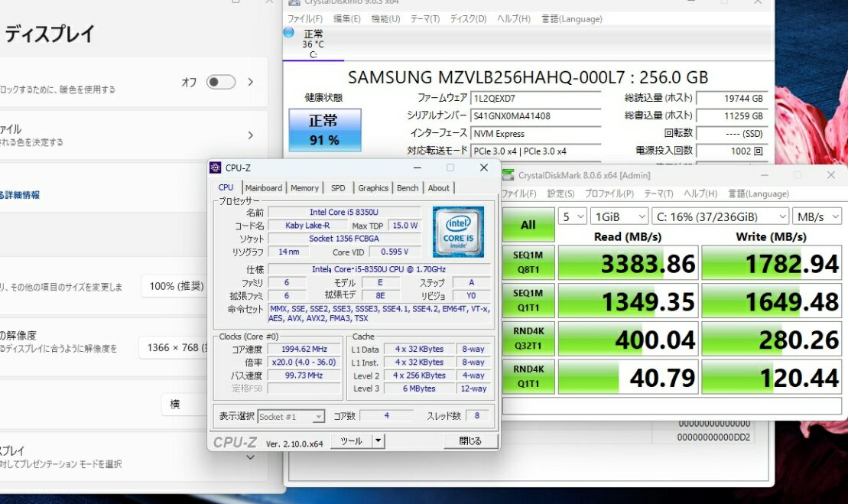Expand the ツール dropdown arrow in CPU-Z
This screenshot has height=504, width=848.
pyautogui.click(x=378, y=441)
